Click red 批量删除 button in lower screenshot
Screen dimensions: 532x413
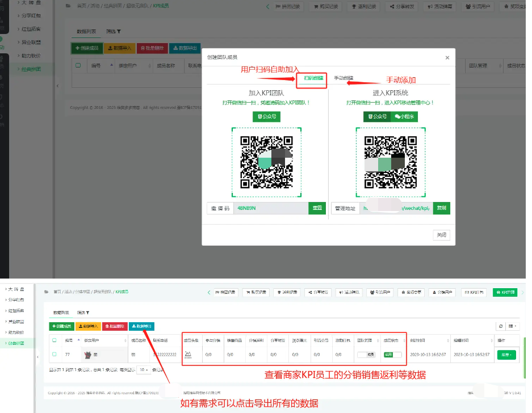(x=115, y=326)
